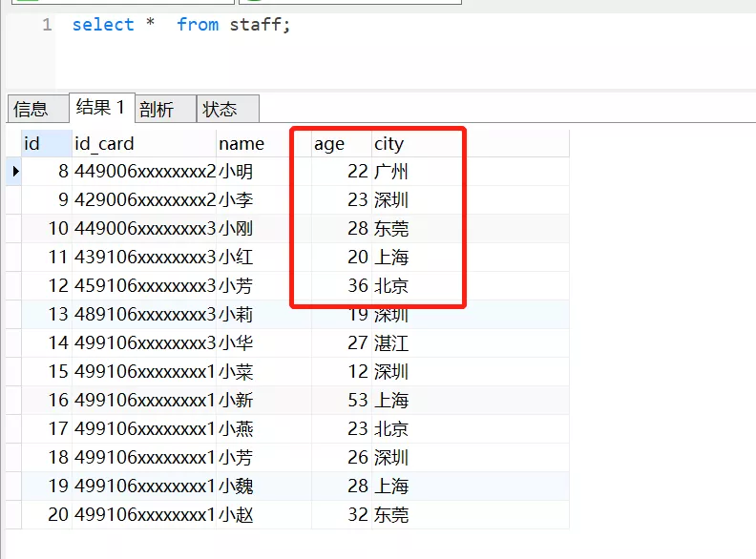Click the city cell in the 小燕 row
The width and height of the screenshot is (756, 559).
tap(470, 429)
